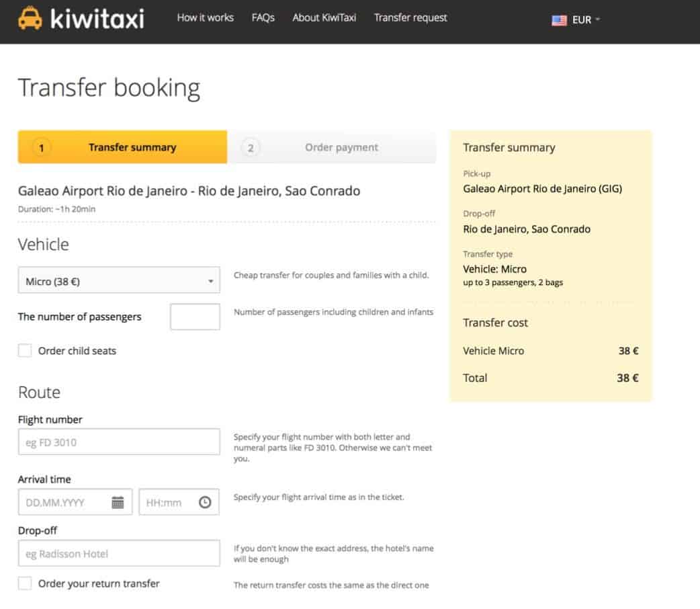Image resolution: width=700 pixels, height=609 pixels.
Task: Click the US flag currency icon
Action: [559, 20]
